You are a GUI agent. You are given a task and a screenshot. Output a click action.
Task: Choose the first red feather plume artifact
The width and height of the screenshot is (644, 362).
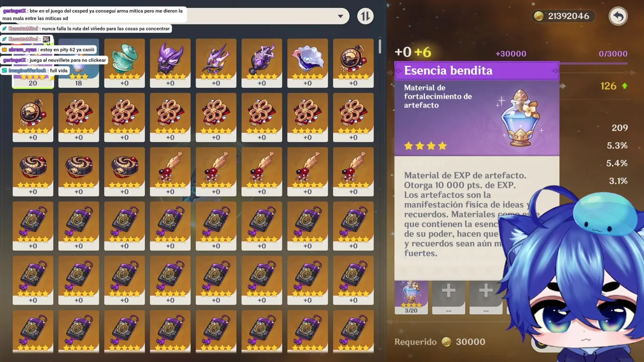tap(170, 171)
